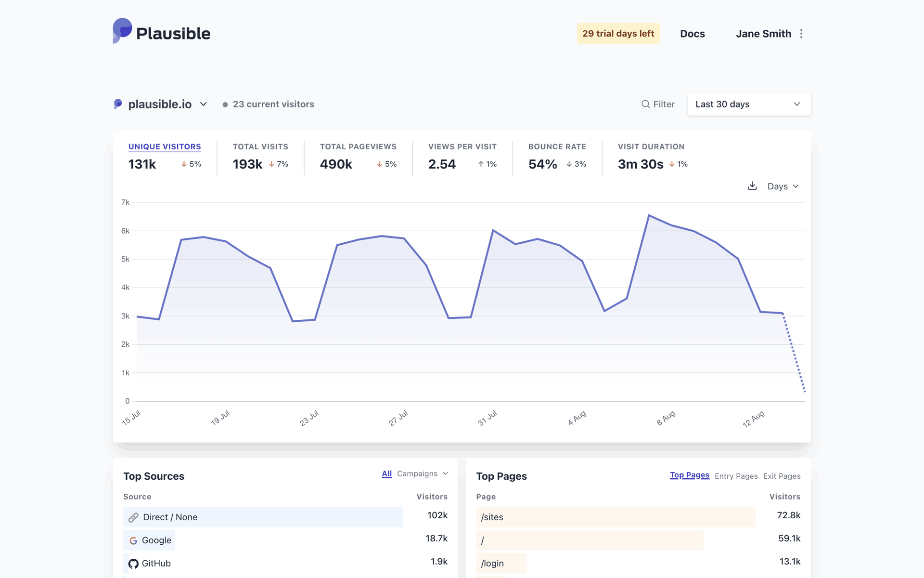
Task: Click the 7k y-axis label
Action: [125, 202]
